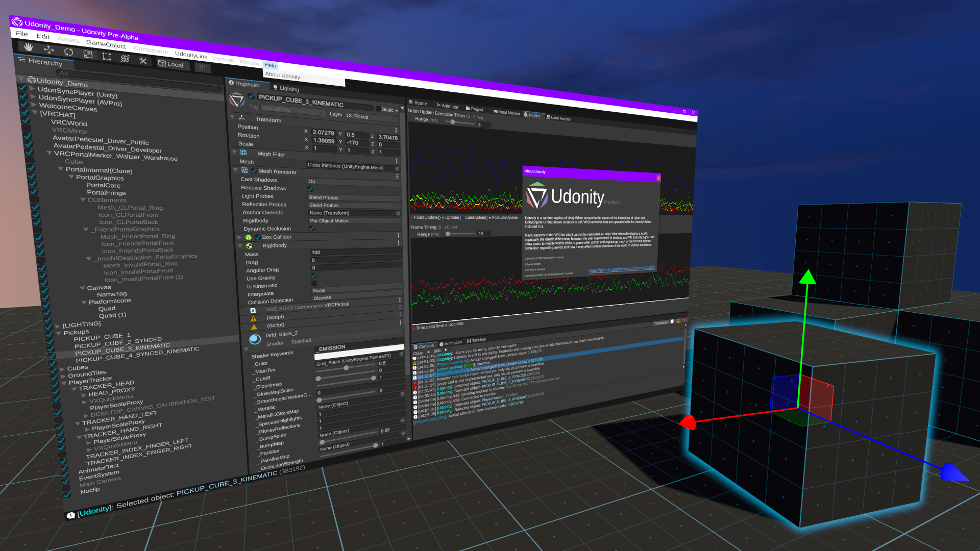The image size is (980, 551).
Task: Click the large Udonity object icon in Inspector
Action: [237, 100]
